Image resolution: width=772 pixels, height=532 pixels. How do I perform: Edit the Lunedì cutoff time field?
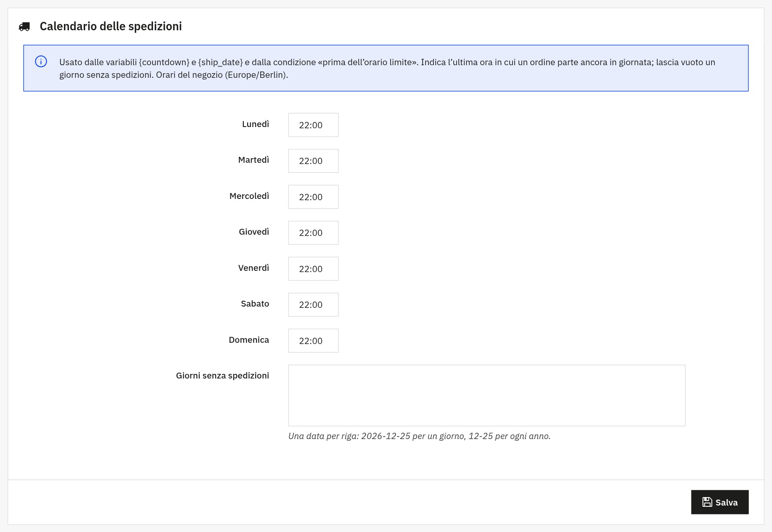pyautogui.click(x=313, y=125)
